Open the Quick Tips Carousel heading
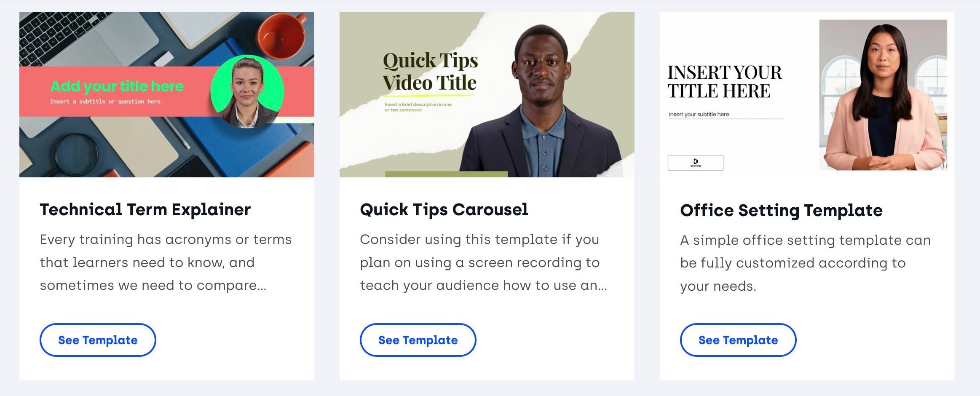The image size is (980, 396). click(x=444, y=209)
